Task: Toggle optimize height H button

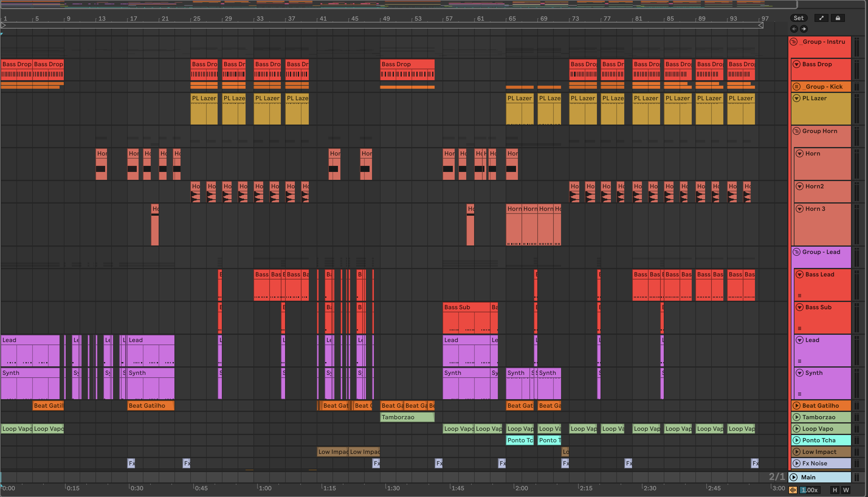Action: [x=835, y=490]
